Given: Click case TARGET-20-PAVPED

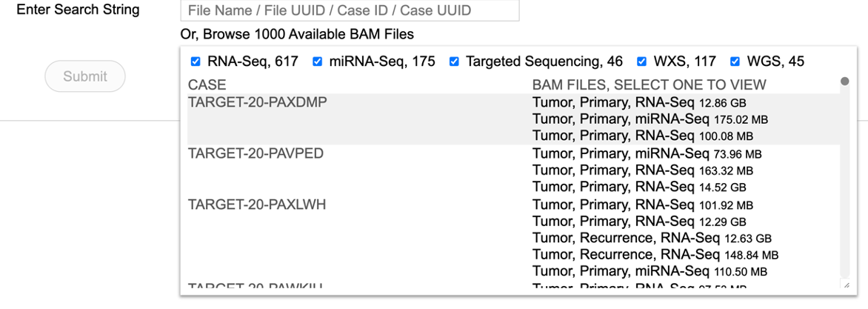Looking at the screenshot, I should (256, 154).
